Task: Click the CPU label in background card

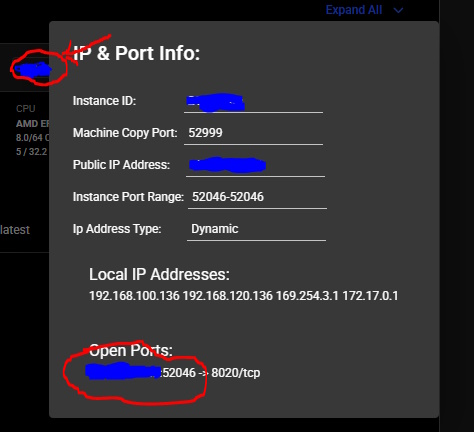Action: click(26, 109)
